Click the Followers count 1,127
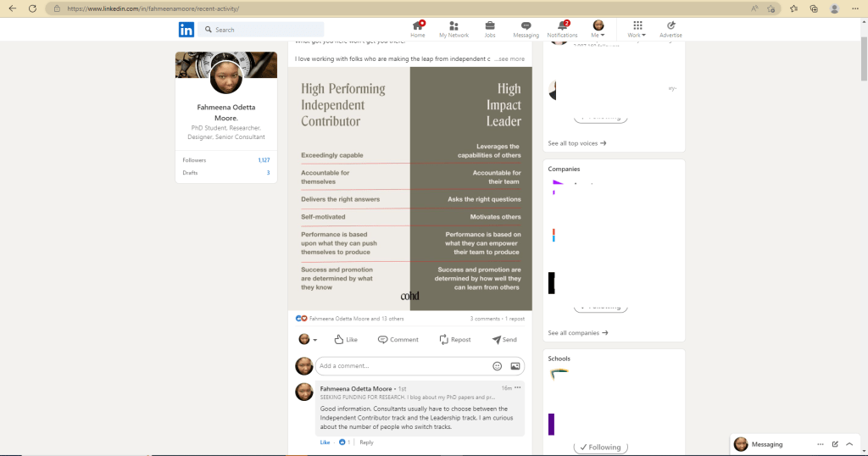Viewport: 868px width, 456px height. pyautogui.click(x=264, y=160)
